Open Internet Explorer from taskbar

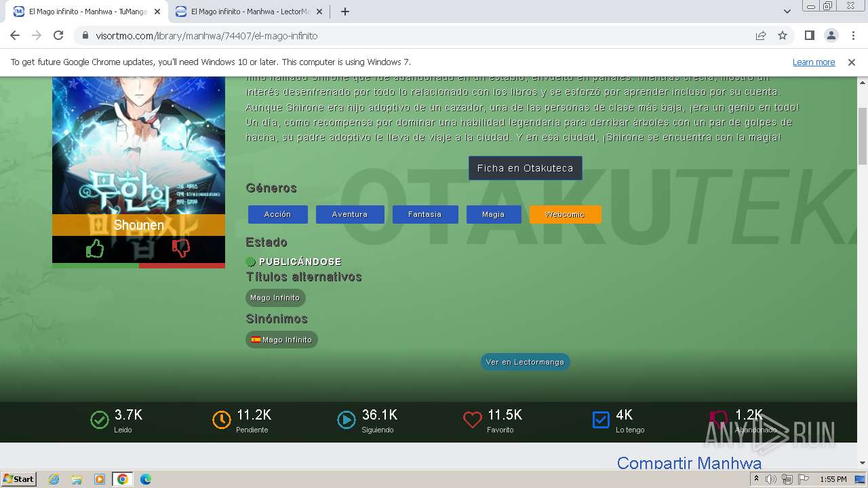pyautogui.click(x=54, y=479)
